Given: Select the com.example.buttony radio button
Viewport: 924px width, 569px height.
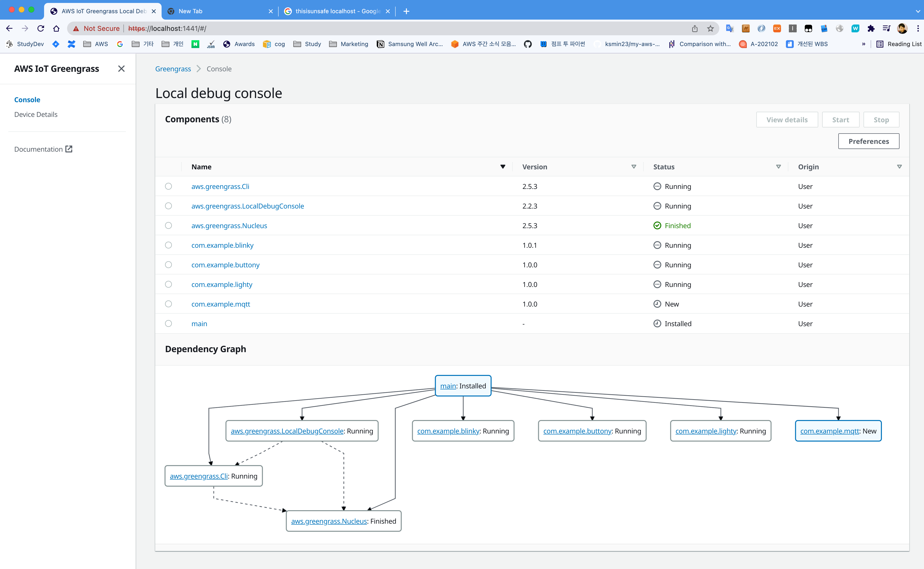Looking at the screenshot, I should coord(168,265).
